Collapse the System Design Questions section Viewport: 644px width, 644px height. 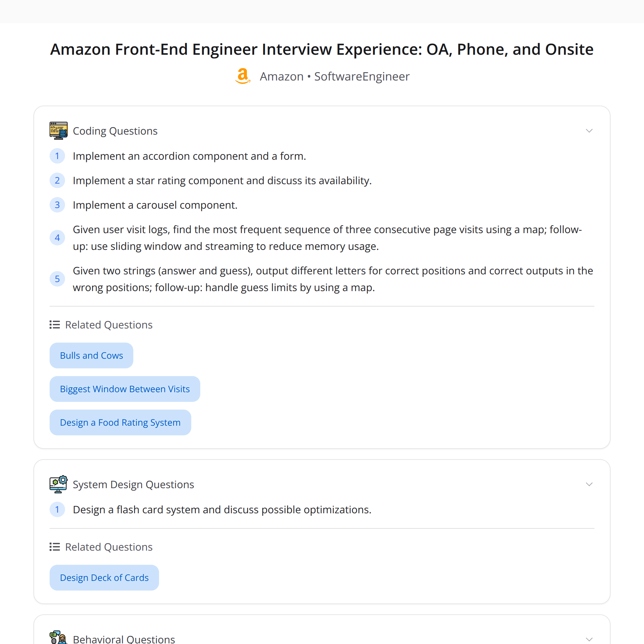click(x=589, y=484)
